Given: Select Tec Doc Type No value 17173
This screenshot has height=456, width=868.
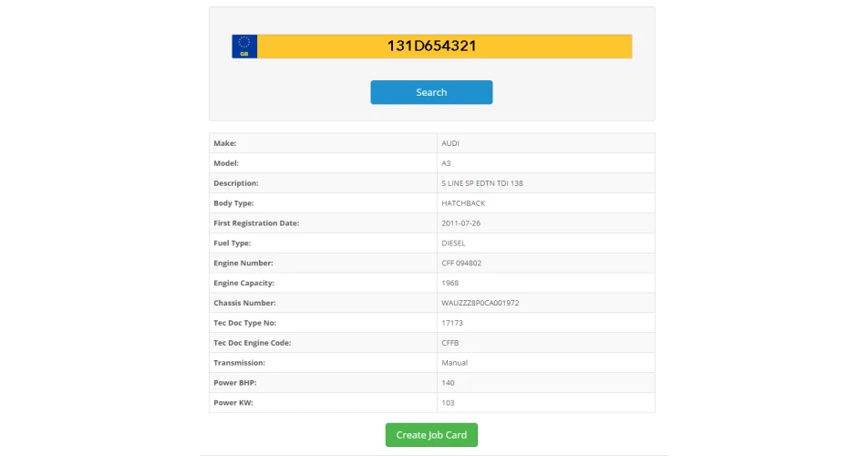Looking at the screenshot, I should pyautogui.click(x=451, y=323).
